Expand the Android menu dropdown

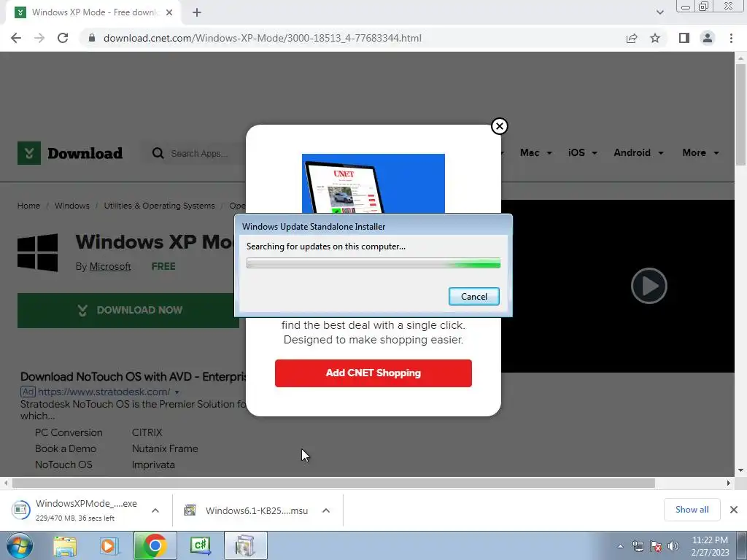click(x=638, y=153)
